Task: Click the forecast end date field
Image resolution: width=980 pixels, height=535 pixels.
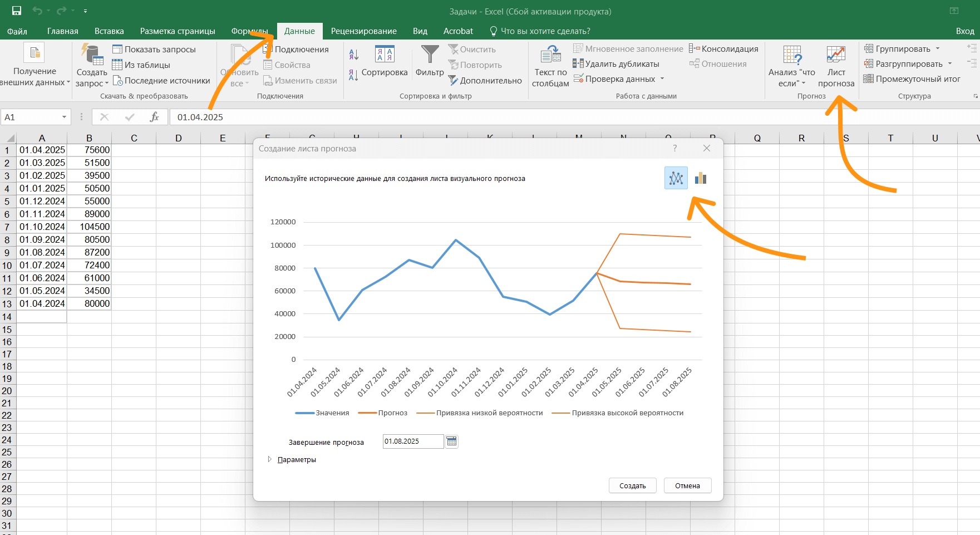Action: pyautogui.click(x=413, y=441)
